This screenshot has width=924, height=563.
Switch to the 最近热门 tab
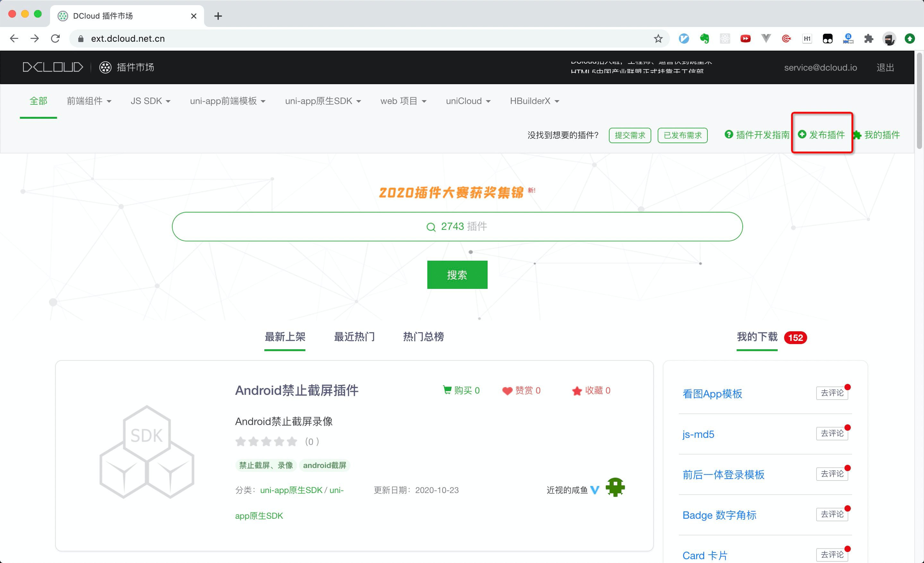click(x=355, y=337)
